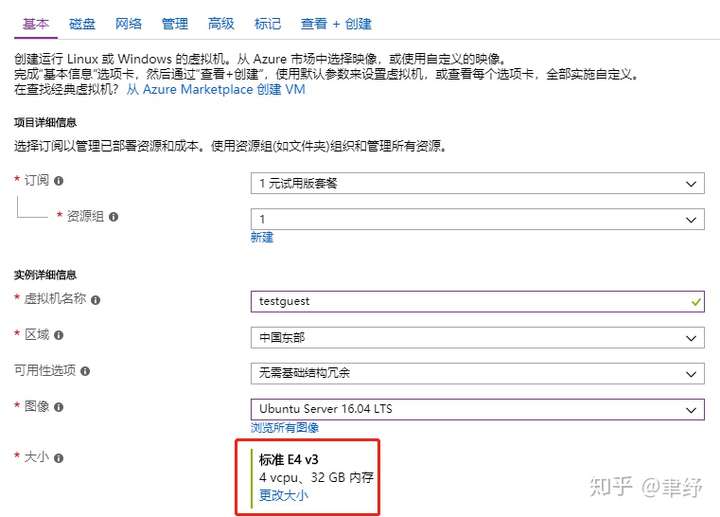
Task: Open the 区域 dropdown showing 中国东部
Action: [478, 337]
